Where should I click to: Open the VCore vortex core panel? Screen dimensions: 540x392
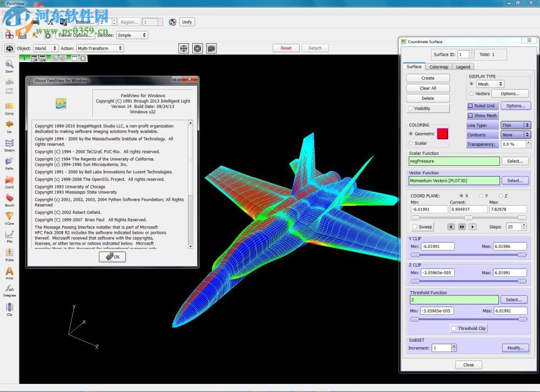coord(9,218)
